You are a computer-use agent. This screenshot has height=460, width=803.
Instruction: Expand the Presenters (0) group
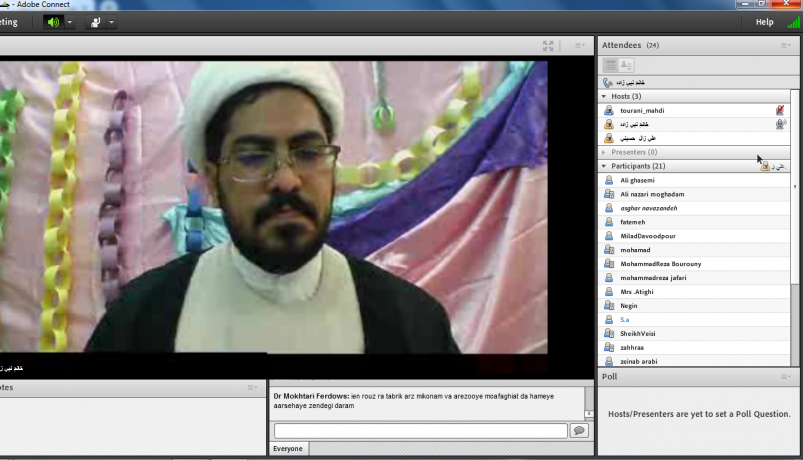(x=604, y=152)
